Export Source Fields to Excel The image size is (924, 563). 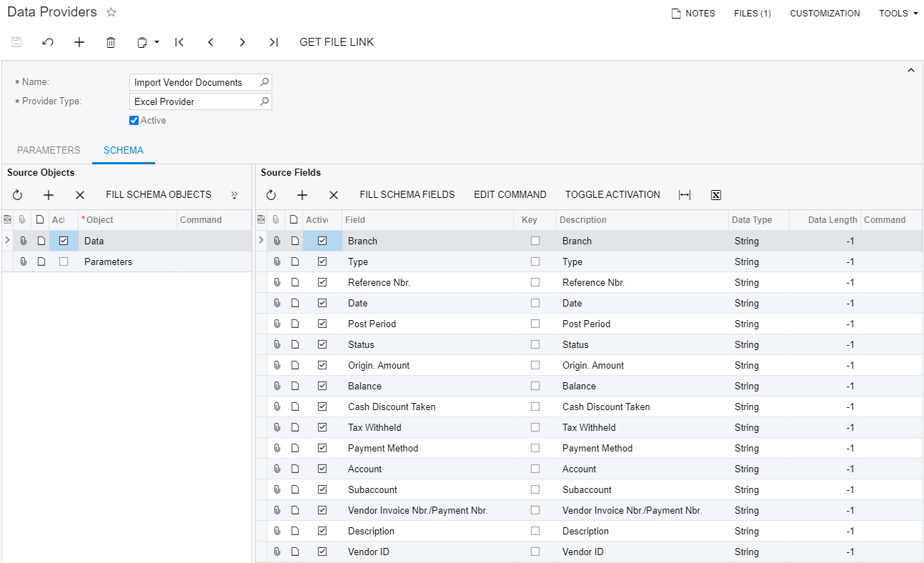coord(716,195)
